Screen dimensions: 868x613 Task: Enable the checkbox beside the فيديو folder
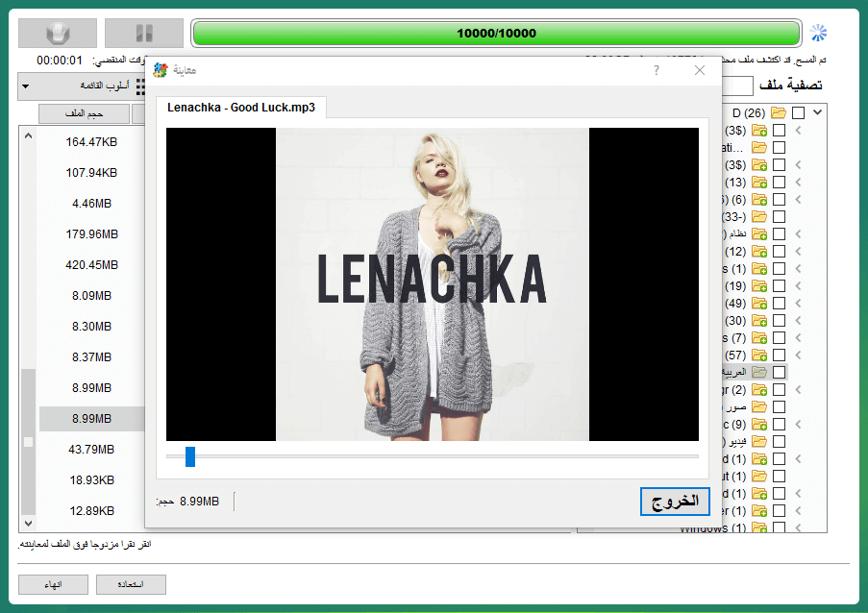(779, 441)
